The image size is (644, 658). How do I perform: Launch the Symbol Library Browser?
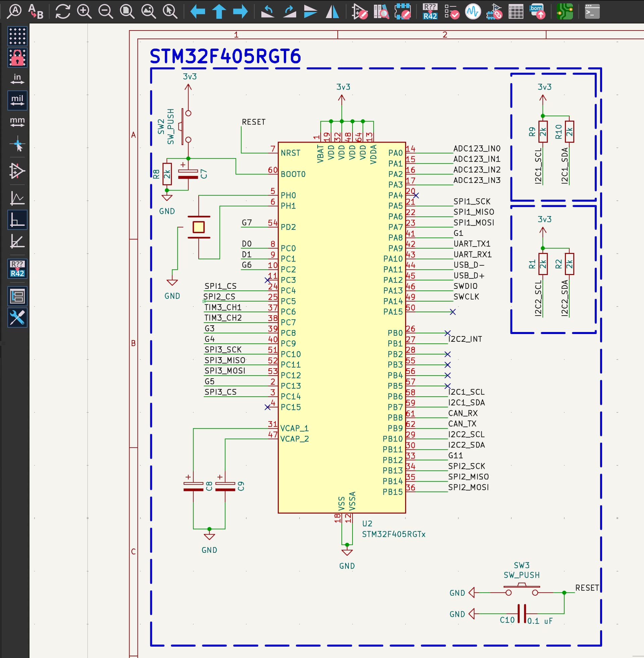click(381, 11)
